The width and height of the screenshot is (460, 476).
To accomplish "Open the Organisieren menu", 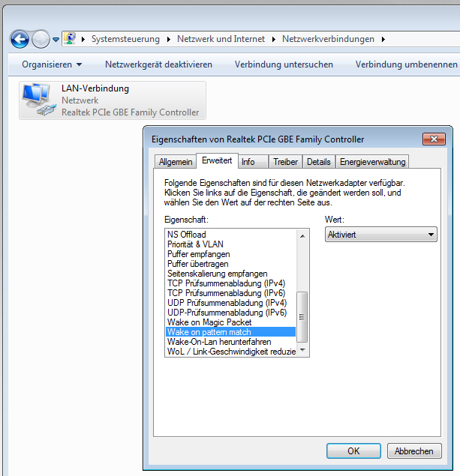I will click(x=52, y=64).
